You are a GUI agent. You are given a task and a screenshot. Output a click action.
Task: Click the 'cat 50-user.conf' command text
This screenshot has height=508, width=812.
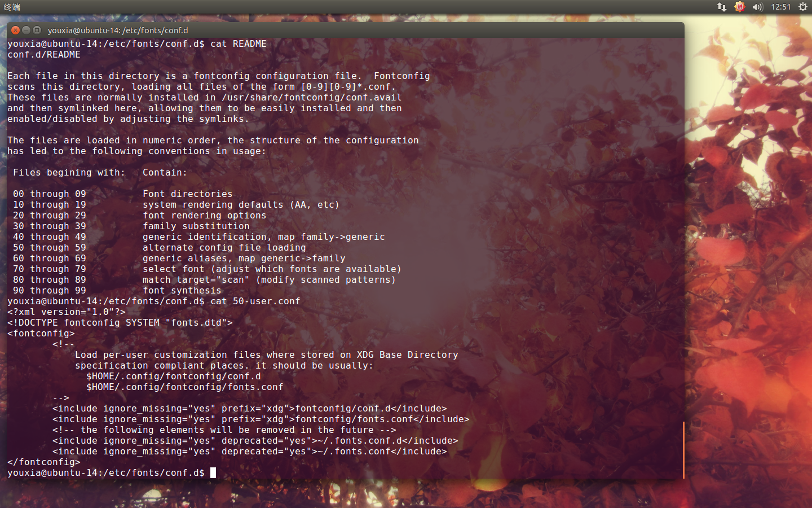pos(255,301)
